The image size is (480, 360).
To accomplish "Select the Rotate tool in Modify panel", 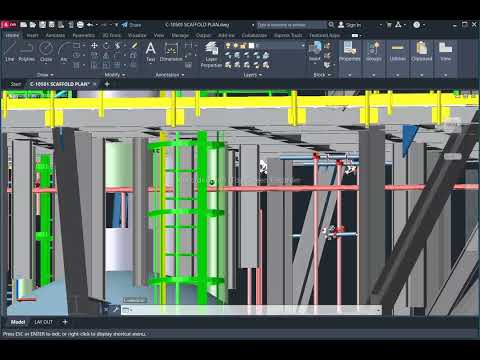I will (106, 45).
